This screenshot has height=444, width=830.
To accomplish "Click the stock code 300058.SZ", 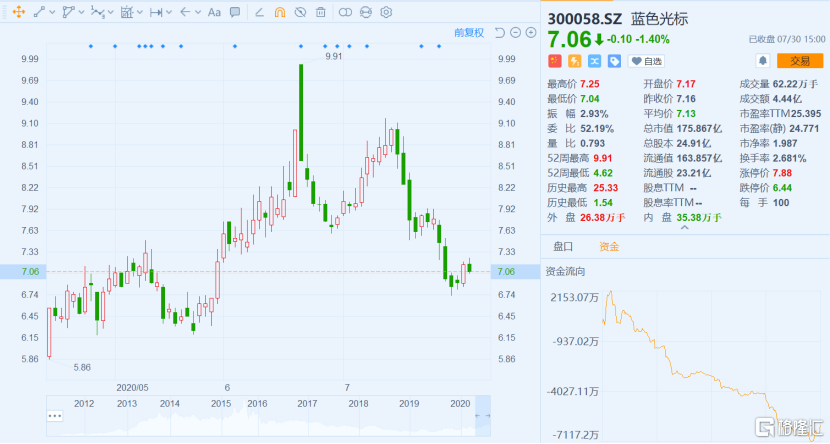I will pos(584,19).
